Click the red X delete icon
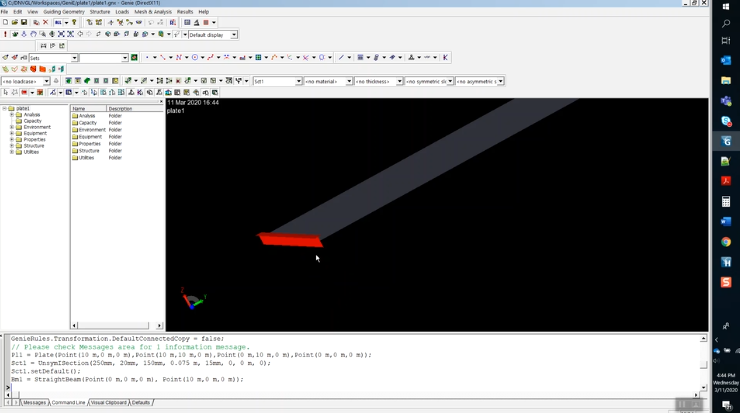 click(45, 22)
